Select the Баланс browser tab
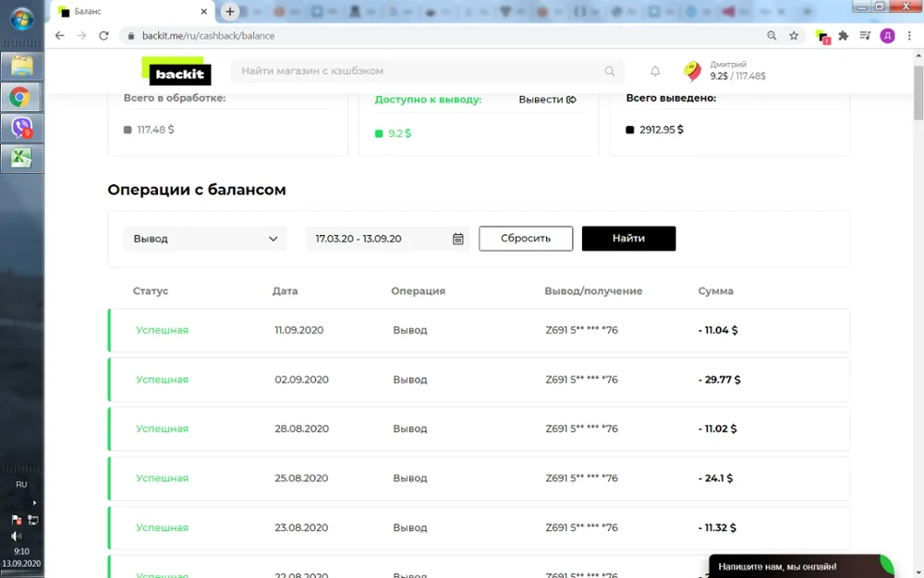 (x=131, y=11)
